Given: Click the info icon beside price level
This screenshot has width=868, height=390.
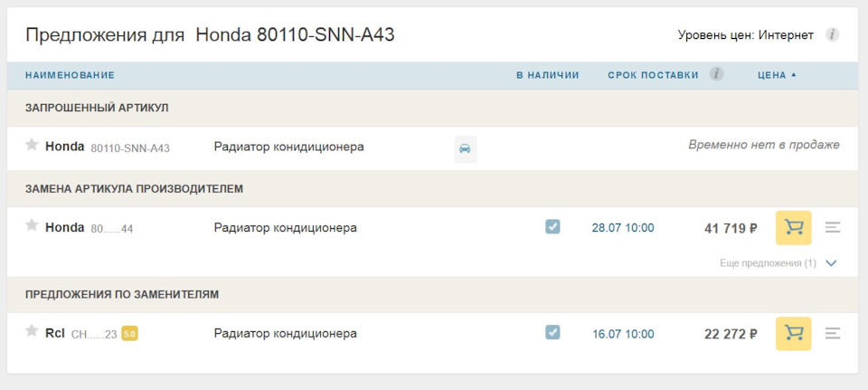Looking at the screenshot, I should (x=832, y=35).
